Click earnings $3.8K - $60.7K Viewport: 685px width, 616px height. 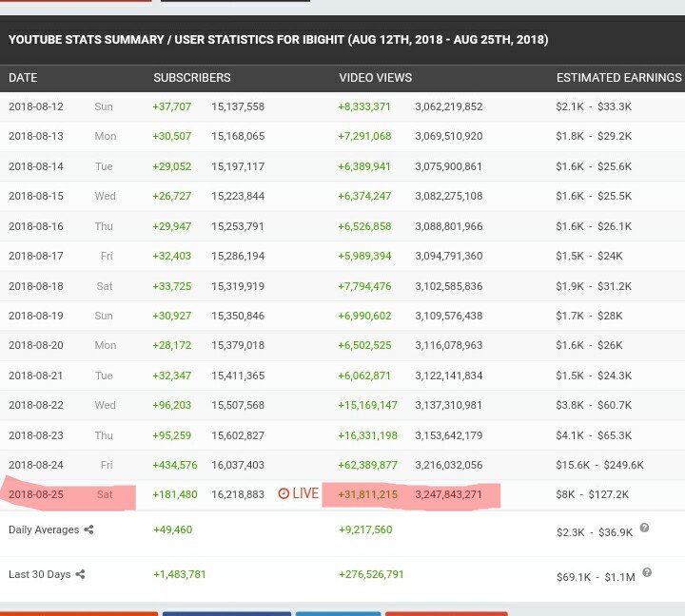pos(594,405)
